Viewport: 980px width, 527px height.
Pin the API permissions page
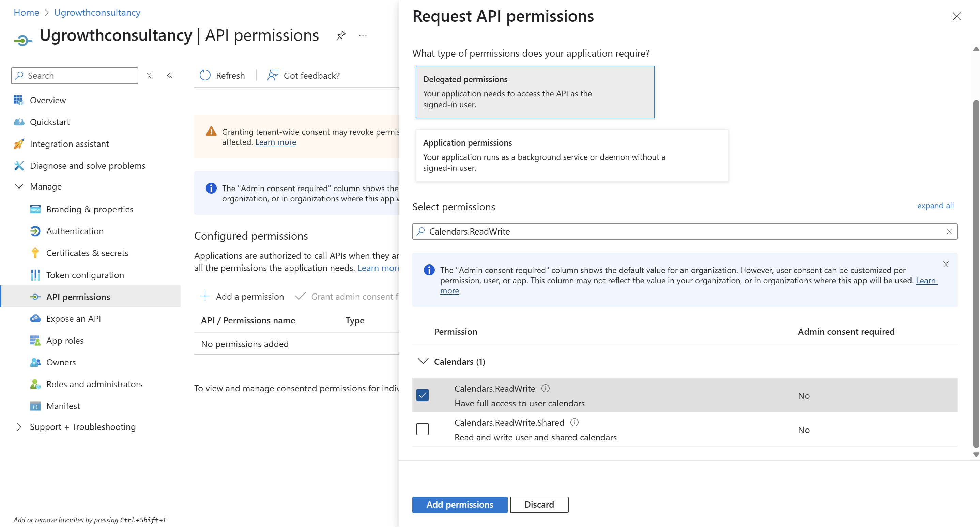(341, 35)
